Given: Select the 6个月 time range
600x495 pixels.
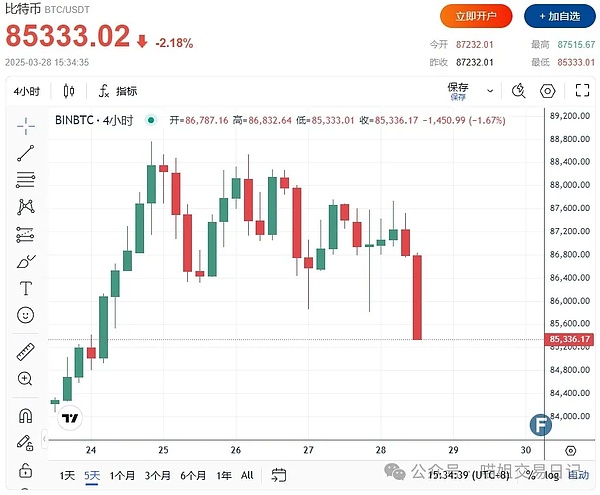Looking at the screenshot, I should tap(193, 475).
